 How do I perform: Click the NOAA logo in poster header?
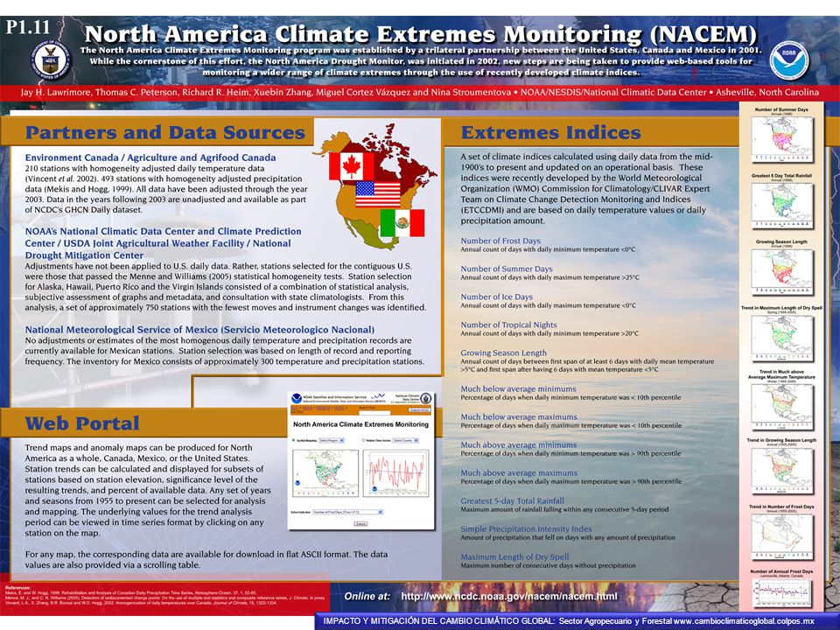click(789, 60)
